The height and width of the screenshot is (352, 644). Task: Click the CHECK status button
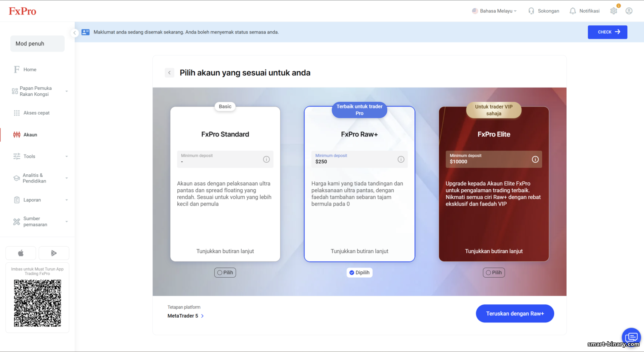[608, 32]
